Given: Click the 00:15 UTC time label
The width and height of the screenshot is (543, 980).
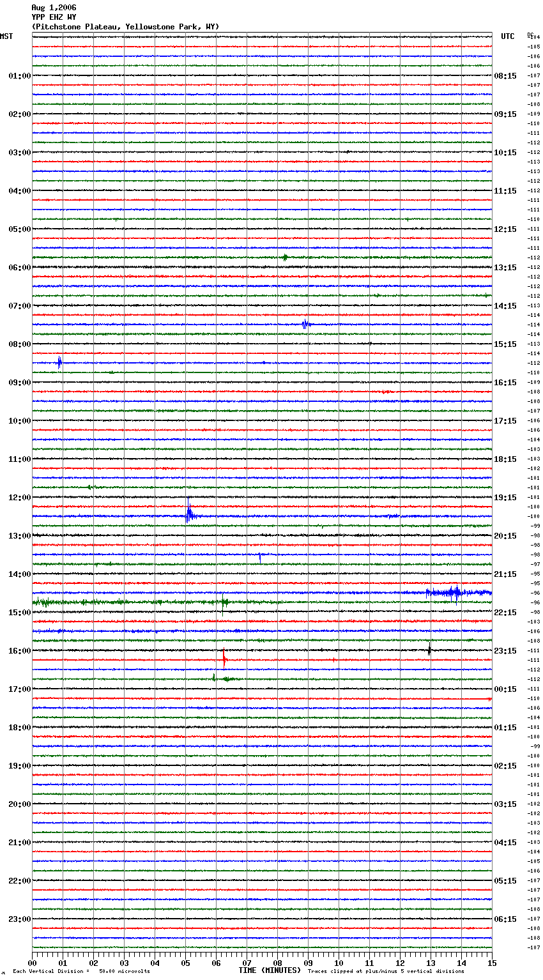Looking at the screenshot, I should (505, 689).
